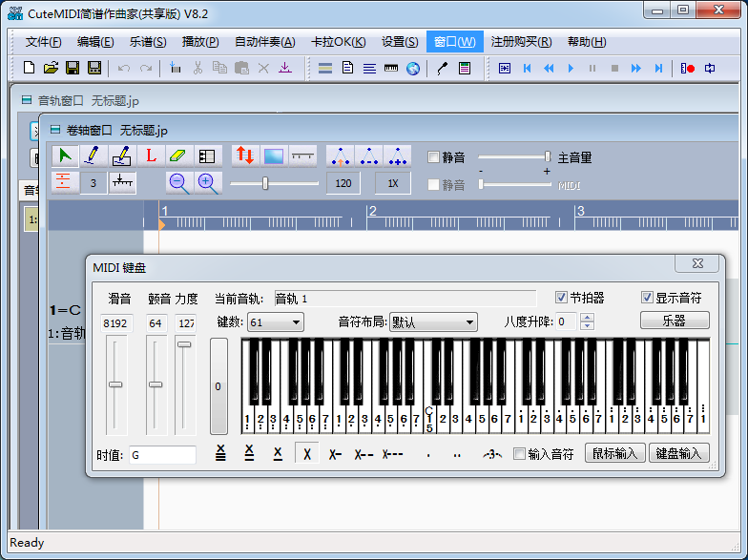The height and width of the screenshot is (560, 748).
Task: Uncheck the 显示音符 checkbox
Action: [x=648, y=298]
